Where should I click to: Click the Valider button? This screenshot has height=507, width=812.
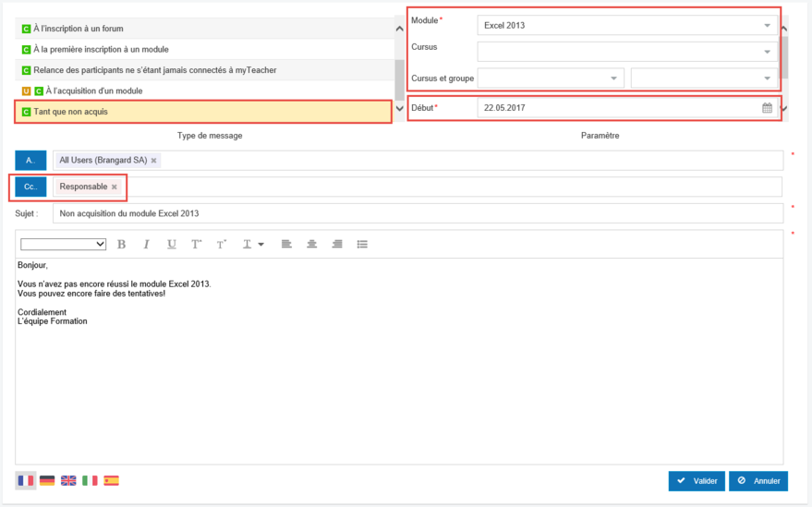(x=697, y=481)
